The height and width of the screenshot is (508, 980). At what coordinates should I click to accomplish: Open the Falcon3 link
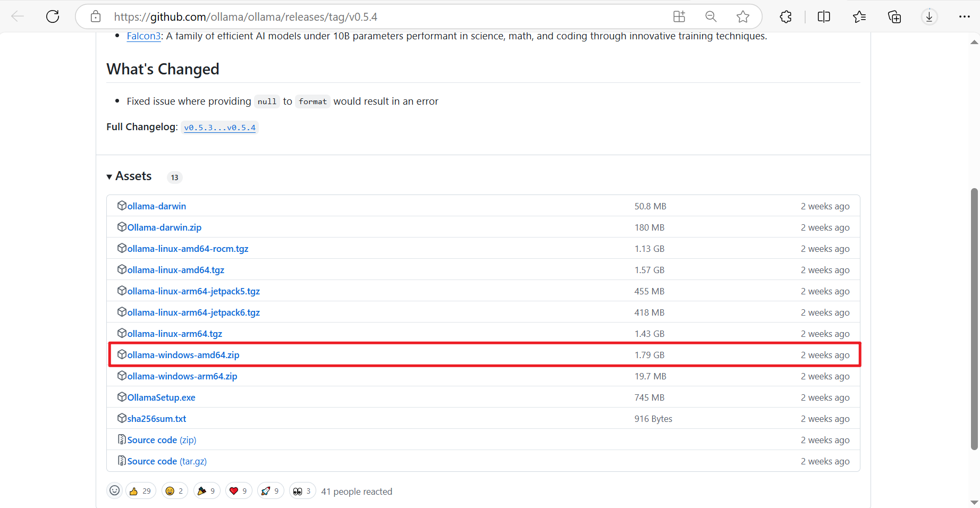(143, 36)
